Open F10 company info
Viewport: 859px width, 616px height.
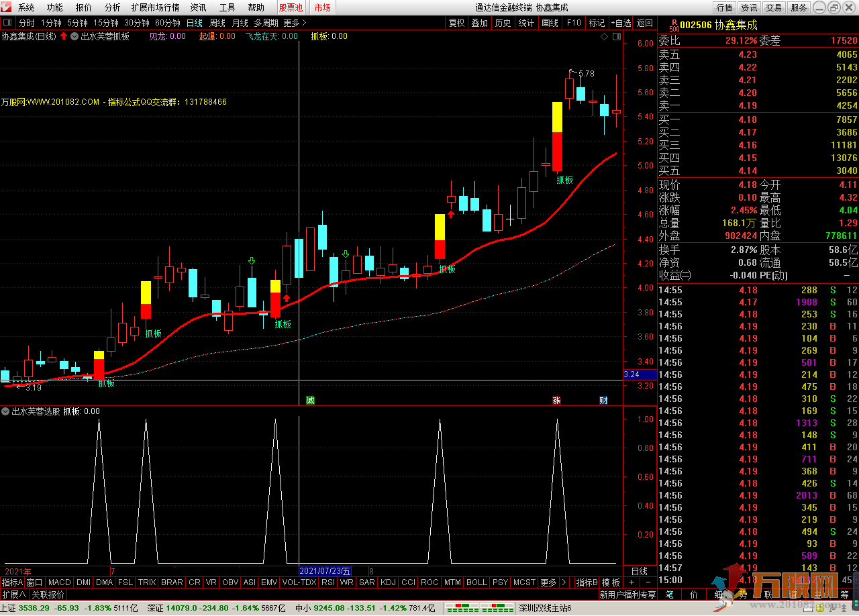point(574,23)
